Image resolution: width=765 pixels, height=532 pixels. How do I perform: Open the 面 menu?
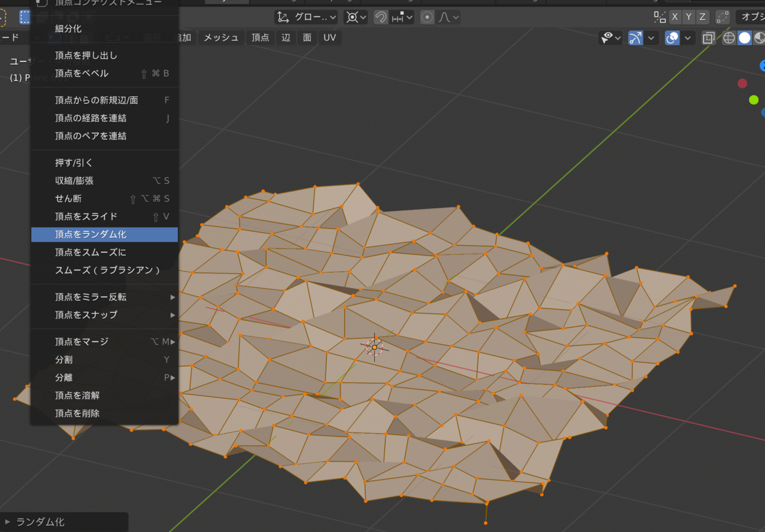pyautogui.click(x=307, y=38)
